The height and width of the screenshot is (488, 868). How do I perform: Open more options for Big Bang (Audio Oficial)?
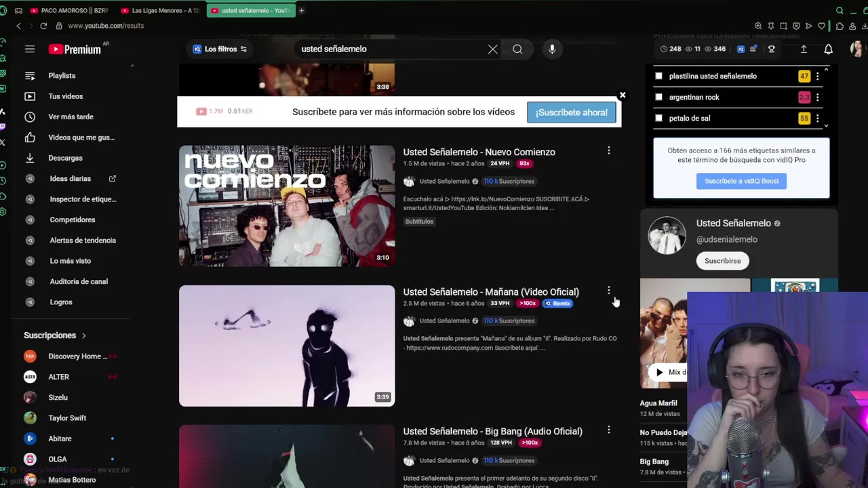point(608,430)
